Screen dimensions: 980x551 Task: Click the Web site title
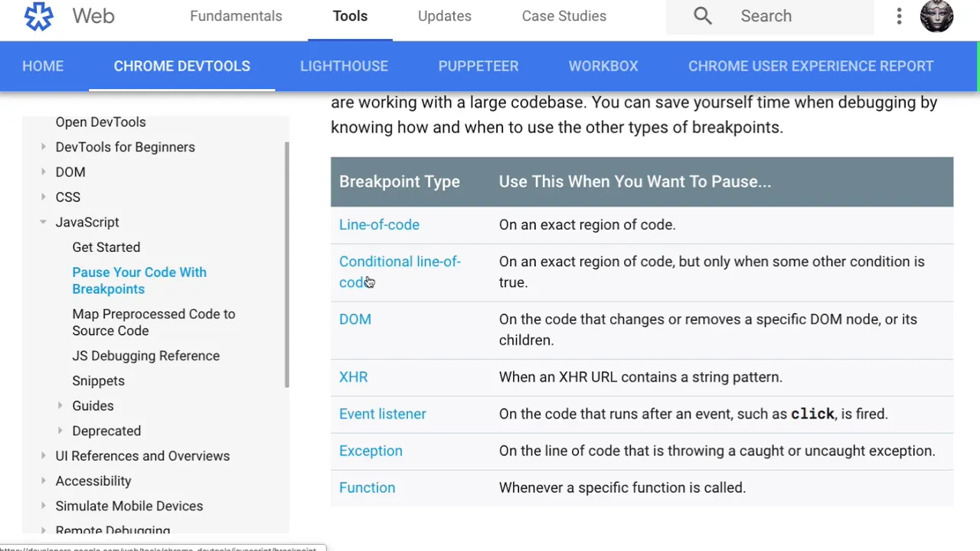click(x=93, y=16)
